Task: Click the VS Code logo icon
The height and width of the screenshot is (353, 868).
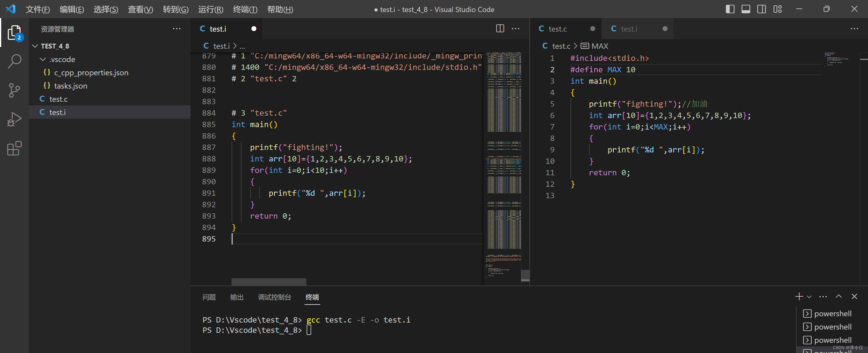Action: point(11,9)
